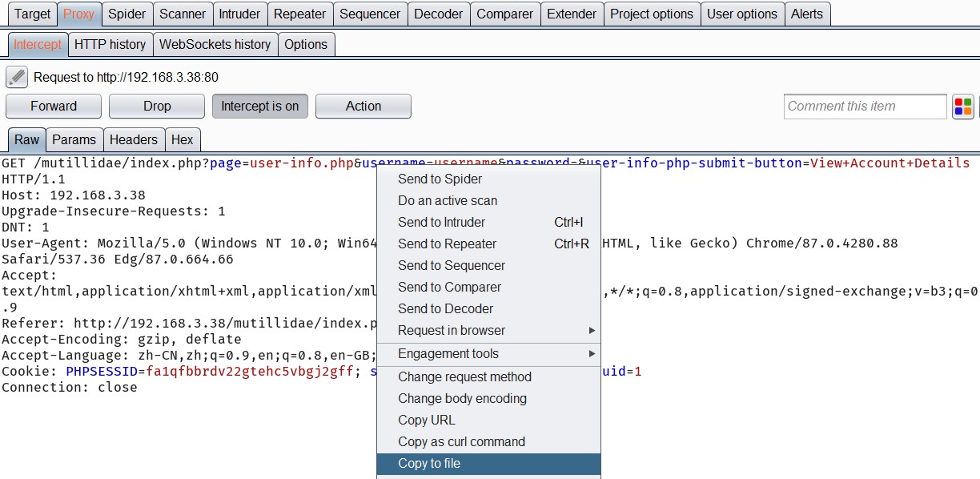
Task: Click the Host: 192.168.3.38 header line
Action: (74, 195)
